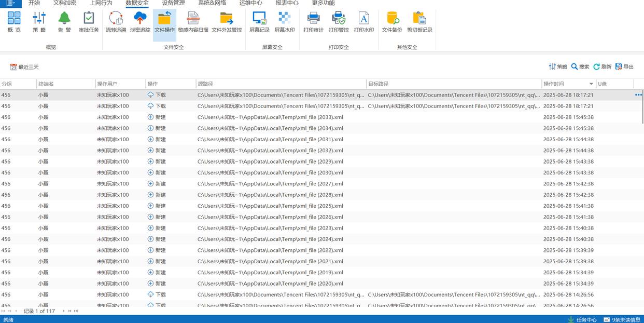Open the 审批任务 panel
Viewport: 644px width, 323px height.
[x=89, y=22]
